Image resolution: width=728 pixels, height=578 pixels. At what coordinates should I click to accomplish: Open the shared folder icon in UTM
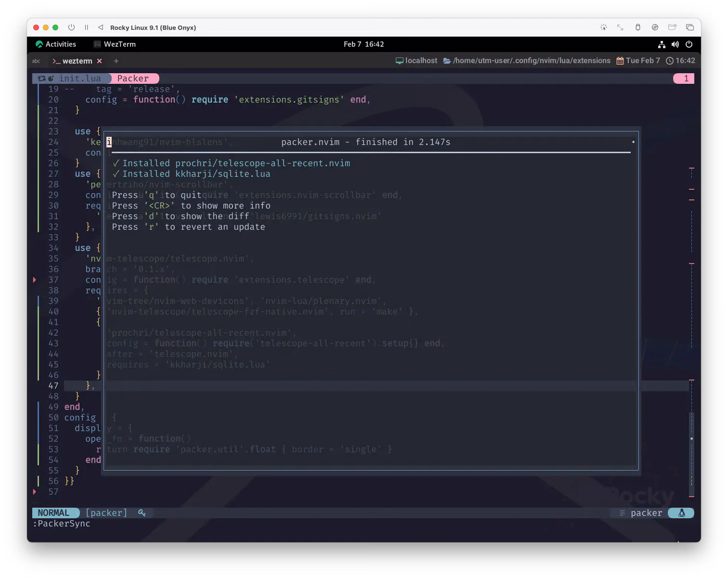pos(672,27)
